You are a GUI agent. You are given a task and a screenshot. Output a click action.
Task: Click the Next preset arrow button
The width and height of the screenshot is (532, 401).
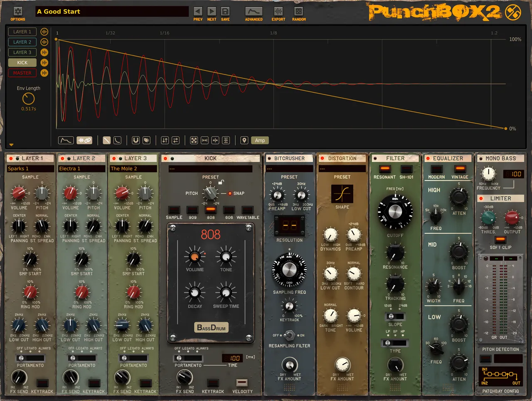tap(212, 11)
